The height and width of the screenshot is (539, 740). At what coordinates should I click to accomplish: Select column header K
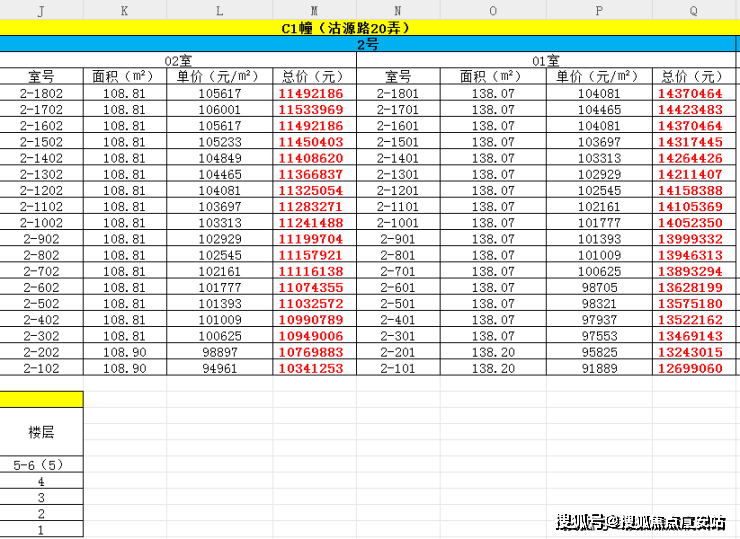[x=125, y=10]
